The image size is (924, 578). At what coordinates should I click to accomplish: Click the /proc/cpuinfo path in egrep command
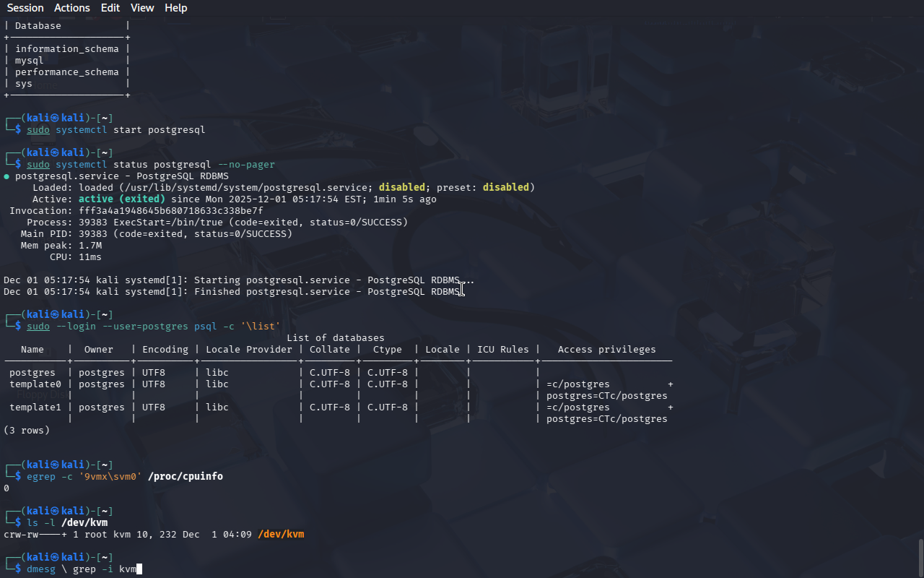coord(186,477)
